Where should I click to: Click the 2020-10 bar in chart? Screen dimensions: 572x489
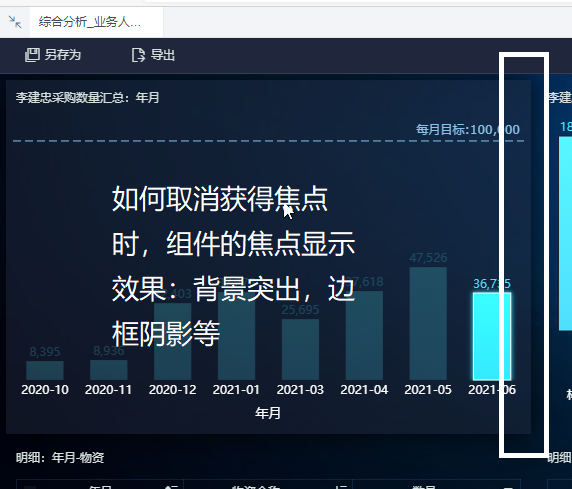[45, 370]
